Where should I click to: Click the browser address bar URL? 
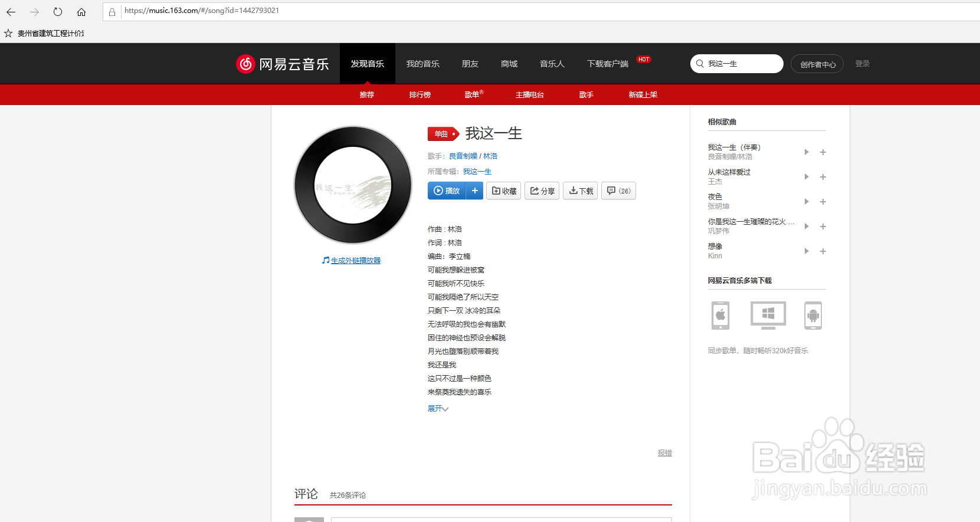coord(202,11)
